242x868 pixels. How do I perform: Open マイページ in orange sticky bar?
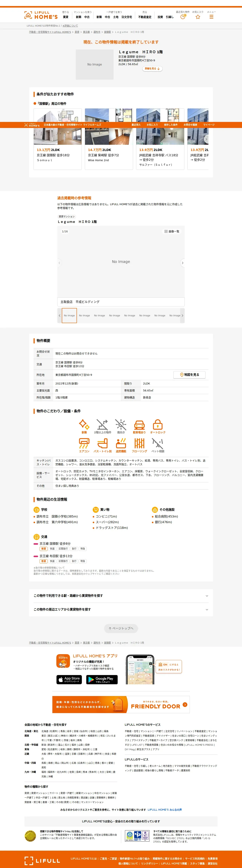click(209, 125)
